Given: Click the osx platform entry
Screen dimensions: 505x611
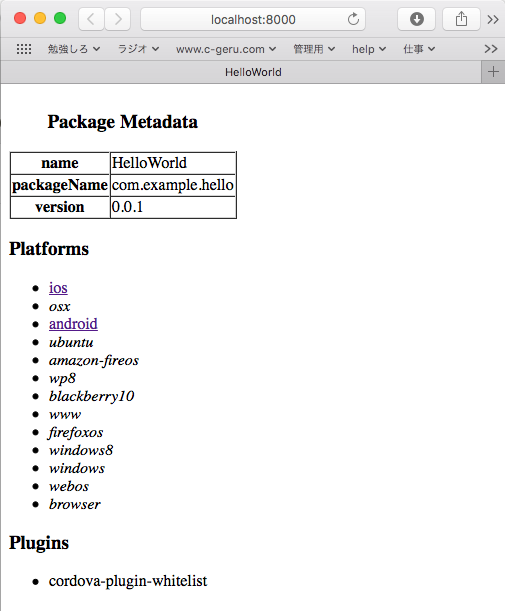Looking at the screenshot, I should (60, 306).
